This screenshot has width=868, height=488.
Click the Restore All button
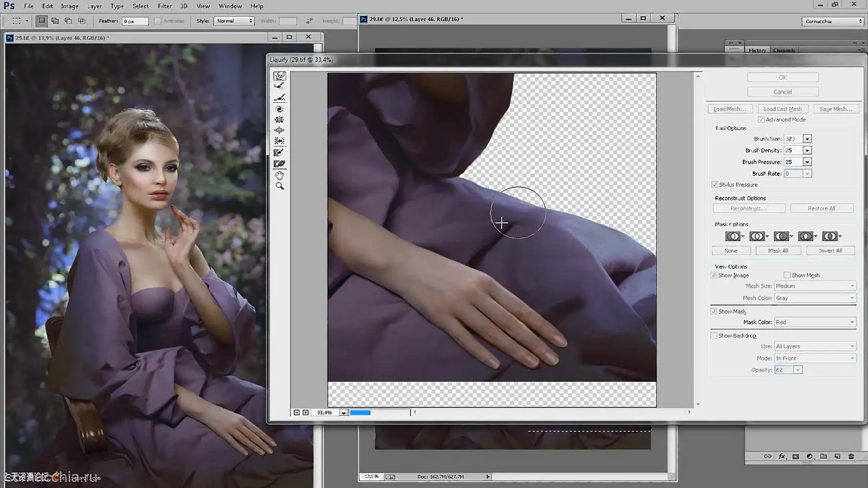[821, 208]
